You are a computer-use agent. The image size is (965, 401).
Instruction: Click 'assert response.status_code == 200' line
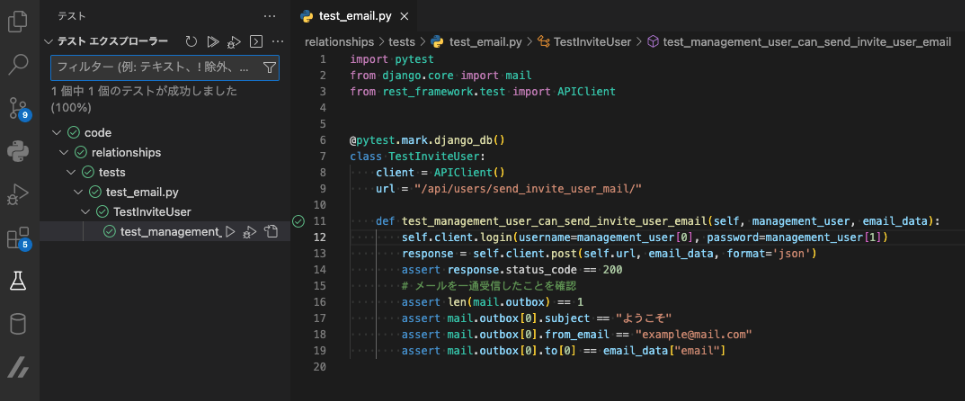[512, 269]
